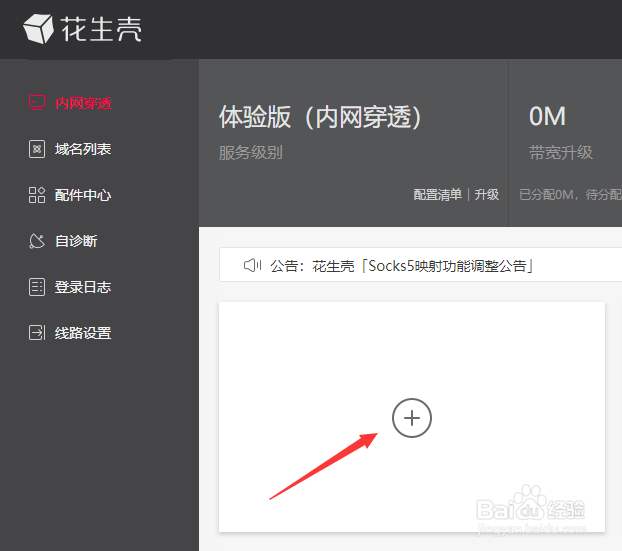Click the 升级 link next to 配置清单
Image resolution: width=622 pixels, height=551 pixels.
click(x=487, y=195)
